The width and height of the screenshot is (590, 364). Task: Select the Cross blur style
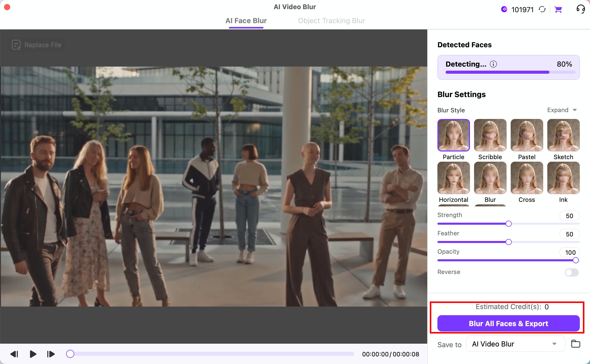tap(527, 178)
